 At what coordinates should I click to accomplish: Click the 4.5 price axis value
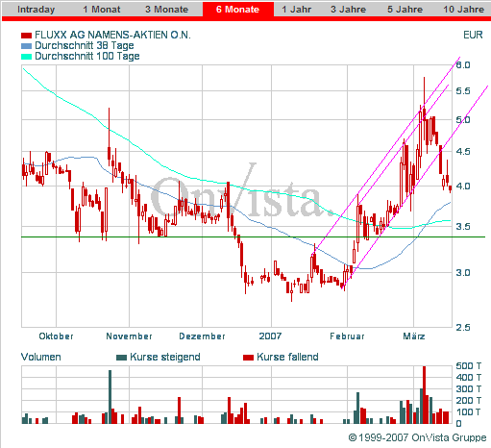point(463,151)
